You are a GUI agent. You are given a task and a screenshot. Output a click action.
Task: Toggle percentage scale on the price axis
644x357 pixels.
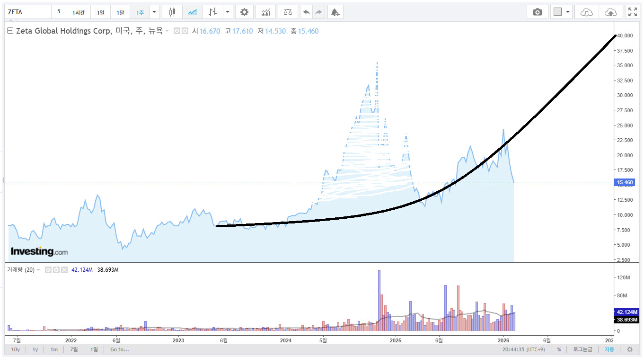coord(559,349)
